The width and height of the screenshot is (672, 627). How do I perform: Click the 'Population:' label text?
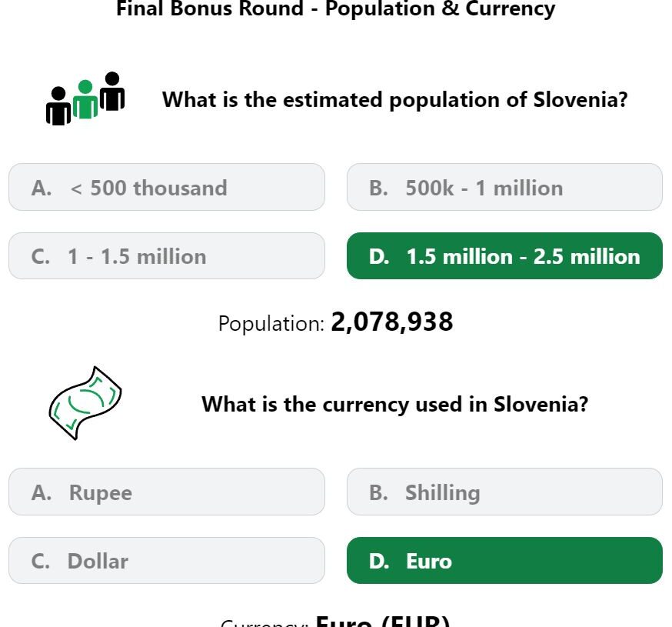pyautogui.click(x=271, y=323)
